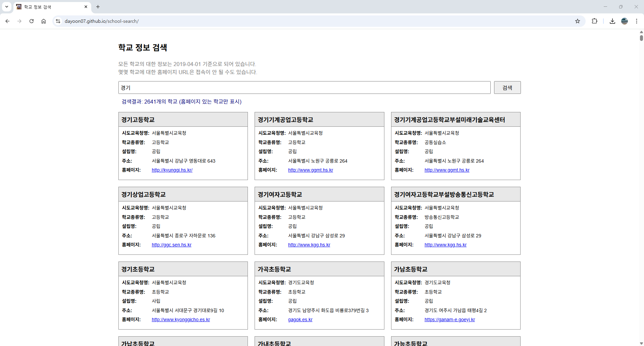644x346 pixels.
Task: Open the 경기여자고등학교 homepage link
Action: [x=309, y=245]
